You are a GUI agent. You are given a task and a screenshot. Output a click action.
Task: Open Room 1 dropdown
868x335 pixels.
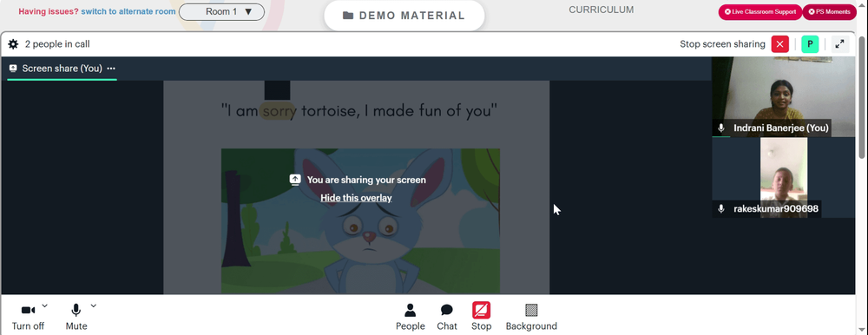click(x=221, y=11)
